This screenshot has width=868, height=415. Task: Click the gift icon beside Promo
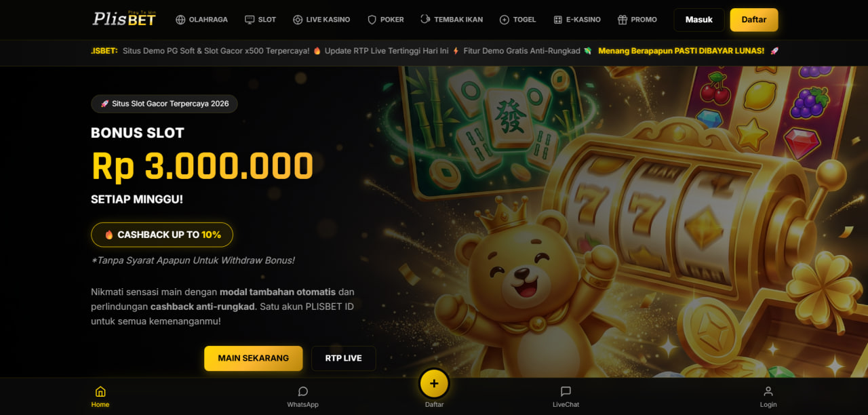click(x=623, y=20)
